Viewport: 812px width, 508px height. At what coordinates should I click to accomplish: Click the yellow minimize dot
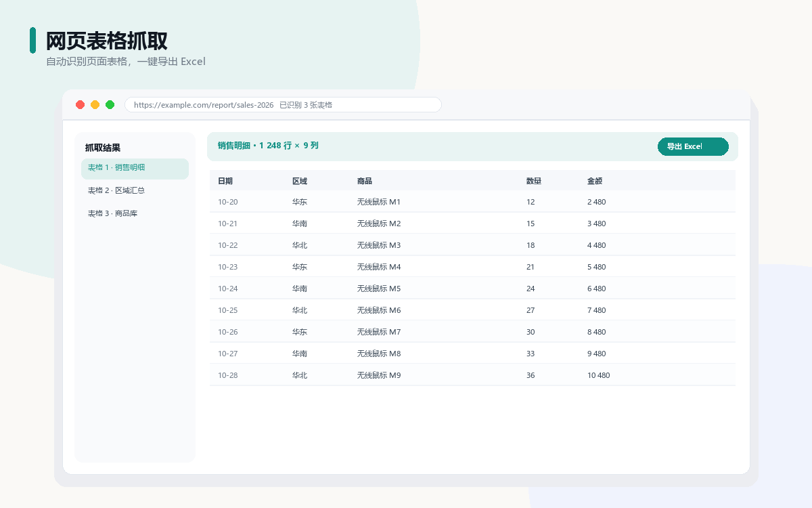click(95, 104)
